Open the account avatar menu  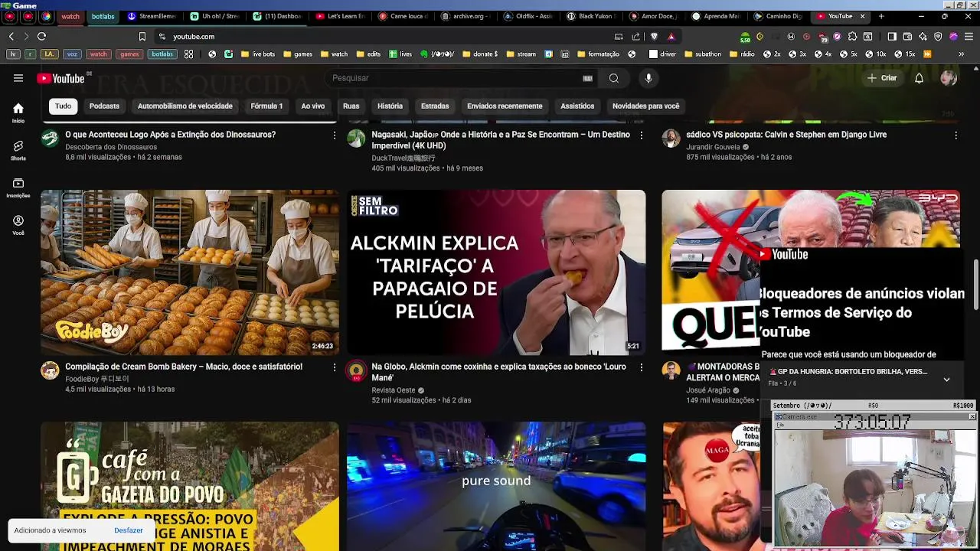[x=949, y=78]
